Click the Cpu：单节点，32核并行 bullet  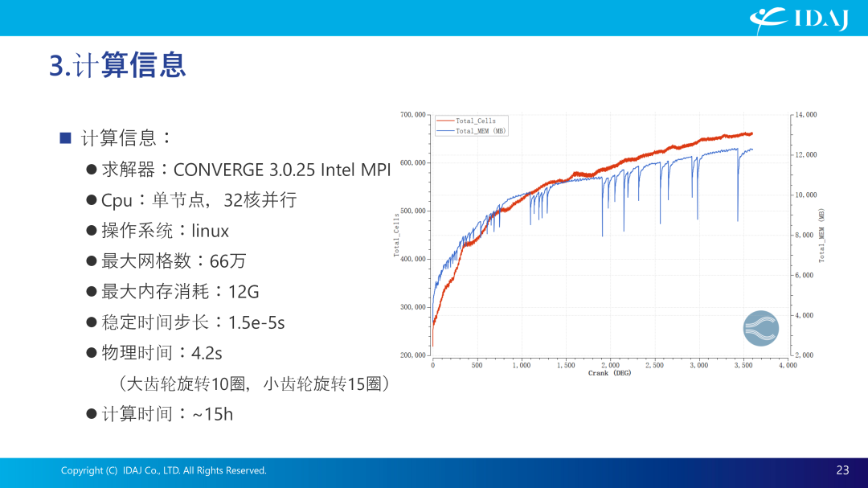point(199,200)
